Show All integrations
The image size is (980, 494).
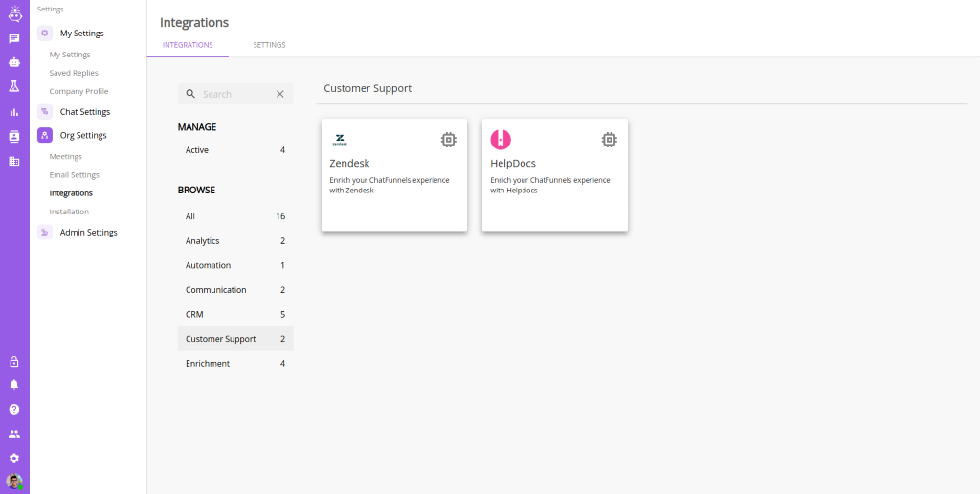pos(235,216)
